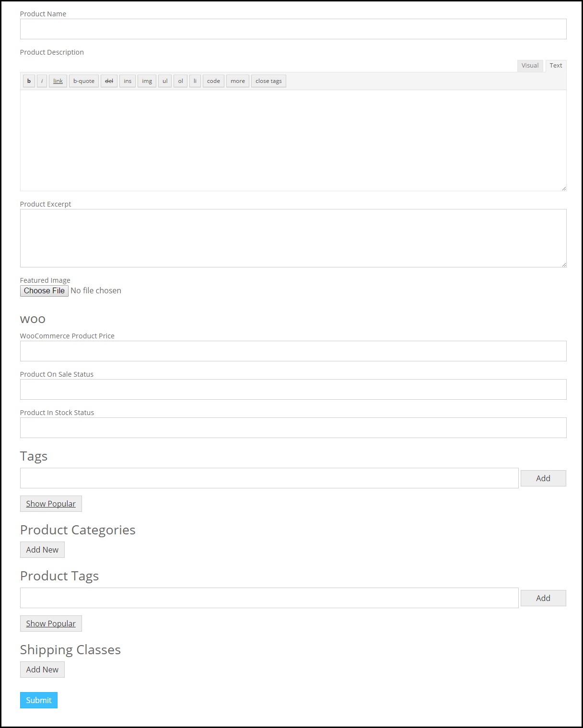Focus the Product Name input field
Viewport: 583px width, 728px height.
[293, 29]
